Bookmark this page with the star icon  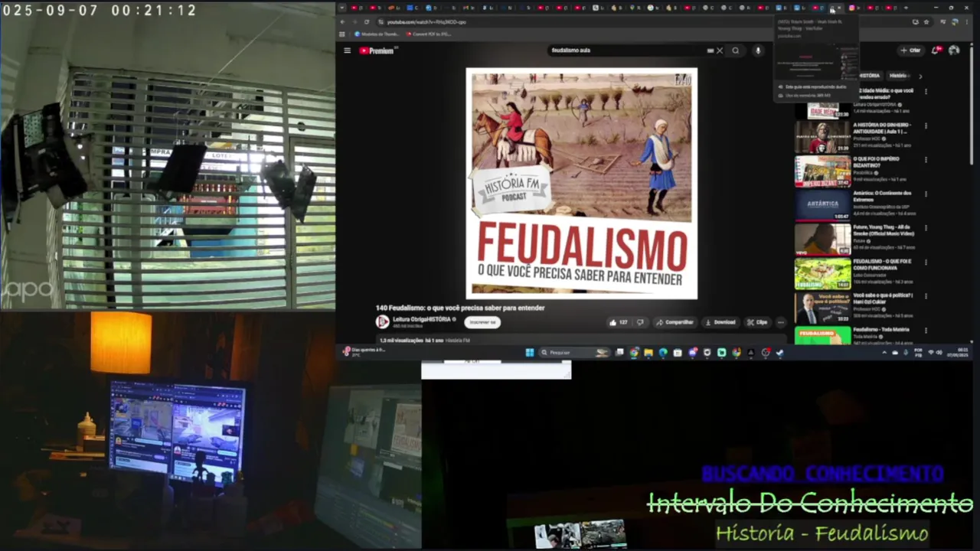tap(926, 22)
